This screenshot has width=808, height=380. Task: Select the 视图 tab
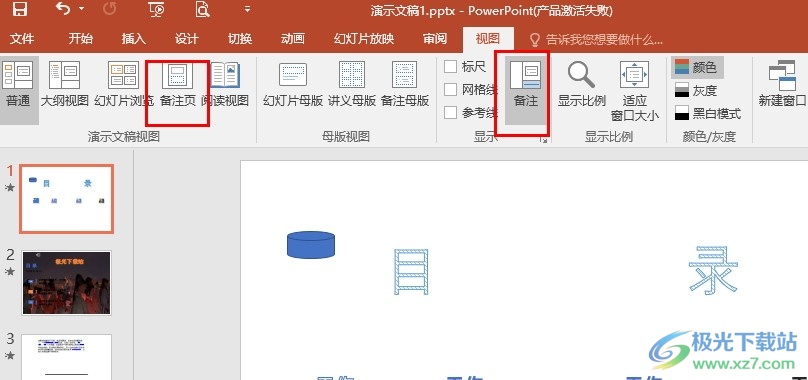pyautogui.click(x=488, y=39)
